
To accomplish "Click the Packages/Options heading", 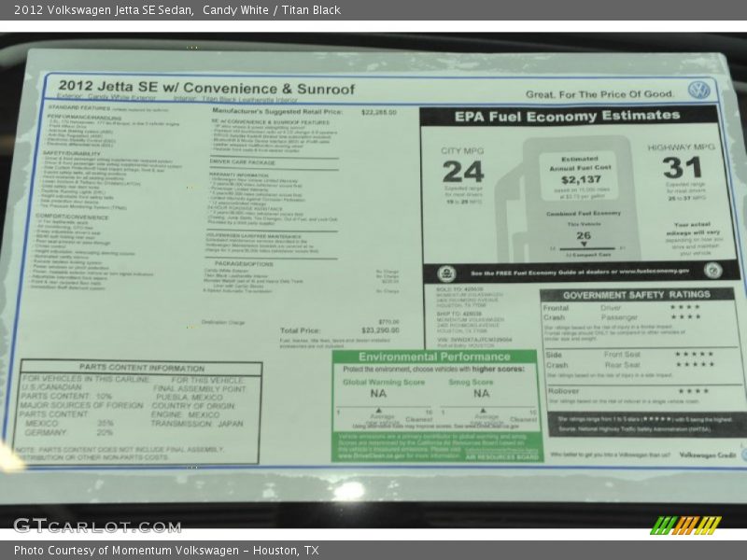I will [244, 263].
